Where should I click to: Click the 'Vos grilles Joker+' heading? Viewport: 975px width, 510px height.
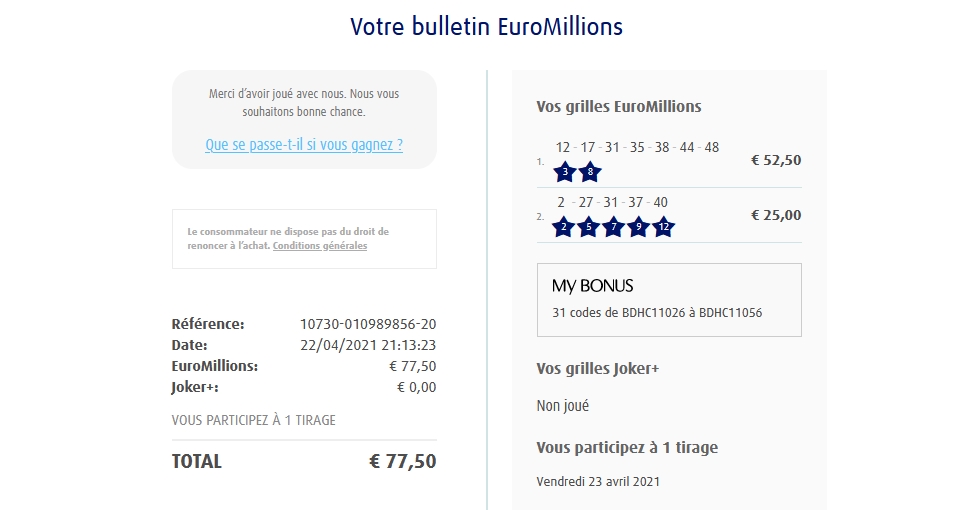click(598, 369)
